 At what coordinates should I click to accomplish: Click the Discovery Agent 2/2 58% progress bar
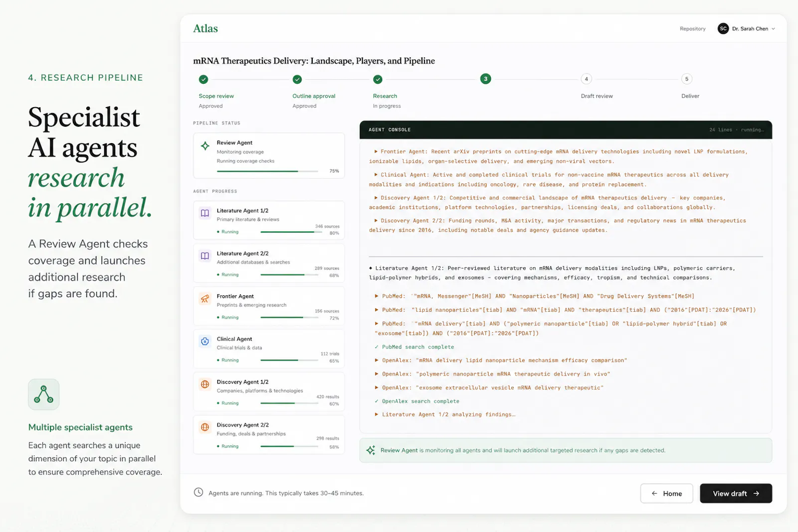(289, 446)
